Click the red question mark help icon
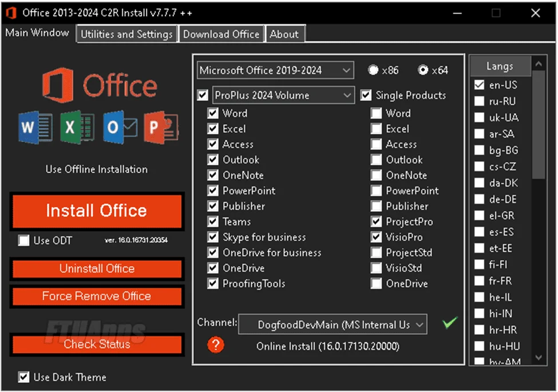Screen dimensions: 558x392 (x=216, y=345)
